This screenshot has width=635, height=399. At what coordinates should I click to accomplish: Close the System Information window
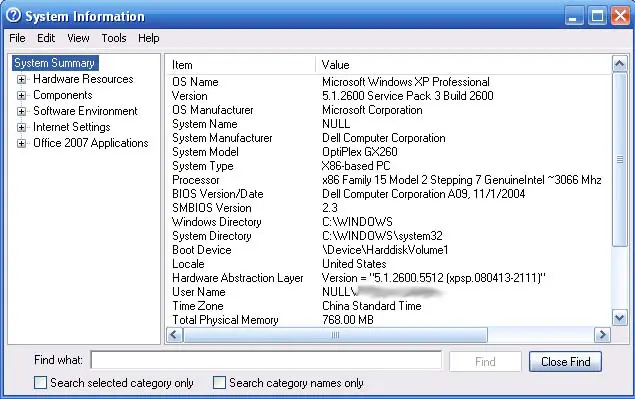click(620, 17)
